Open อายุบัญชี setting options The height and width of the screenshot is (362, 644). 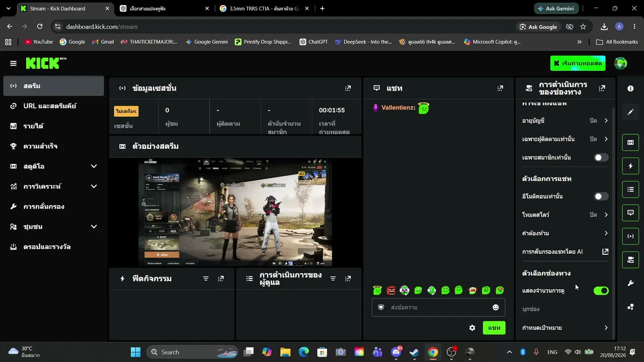tap(566, 121)
